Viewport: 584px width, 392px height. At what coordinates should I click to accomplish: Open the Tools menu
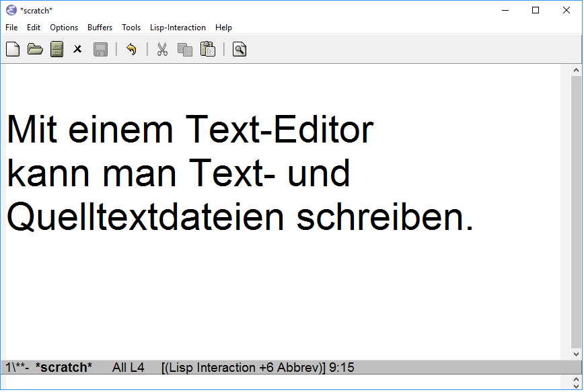point(131,28)
